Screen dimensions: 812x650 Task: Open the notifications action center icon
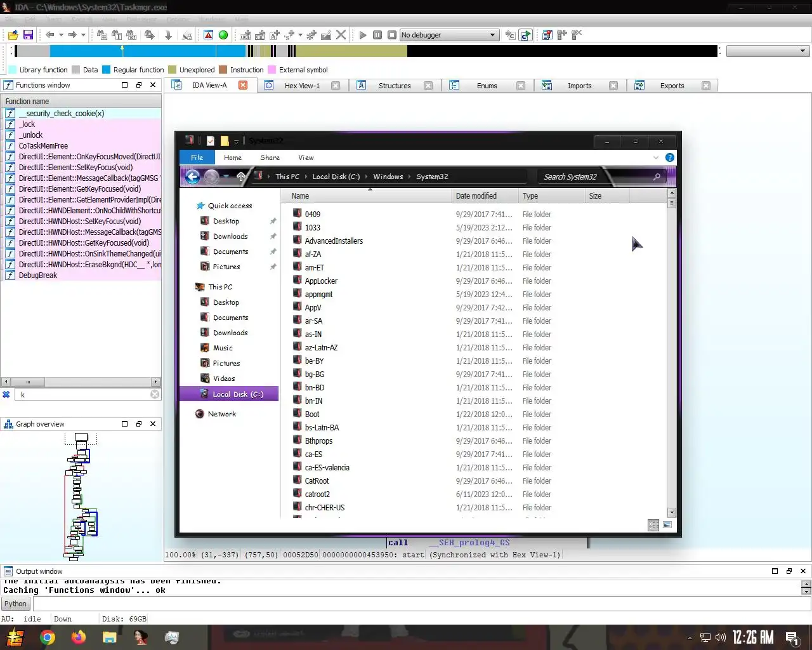(x=792, y=637)
